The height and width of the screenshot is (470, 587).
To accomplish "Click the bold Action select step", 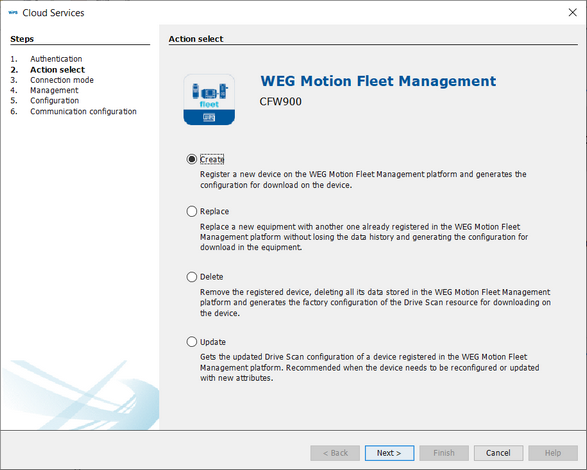I will (x=57, y=70).
